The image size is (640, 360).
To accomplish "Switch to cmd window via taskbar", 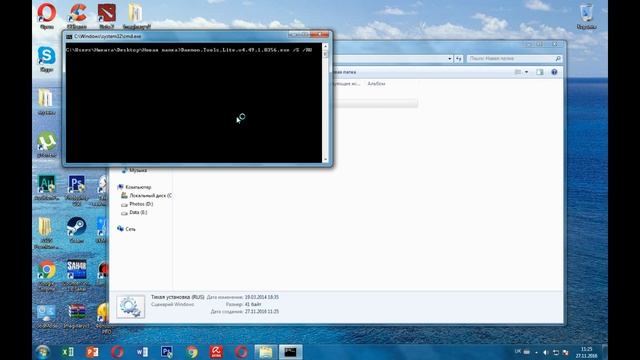I will point(291,351).
